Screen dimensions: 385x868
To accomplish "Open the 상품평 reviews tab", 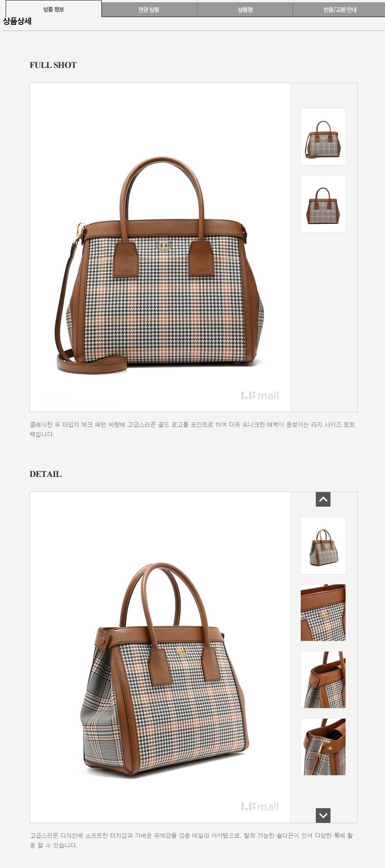I will tap(245, 10).
